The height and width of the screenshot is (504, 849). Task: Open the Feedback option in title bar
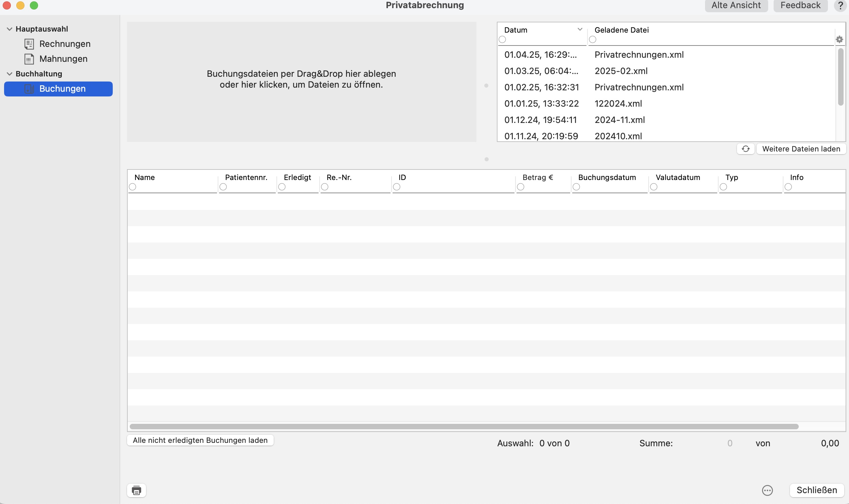pyautogui.click(x=800, y=5)
